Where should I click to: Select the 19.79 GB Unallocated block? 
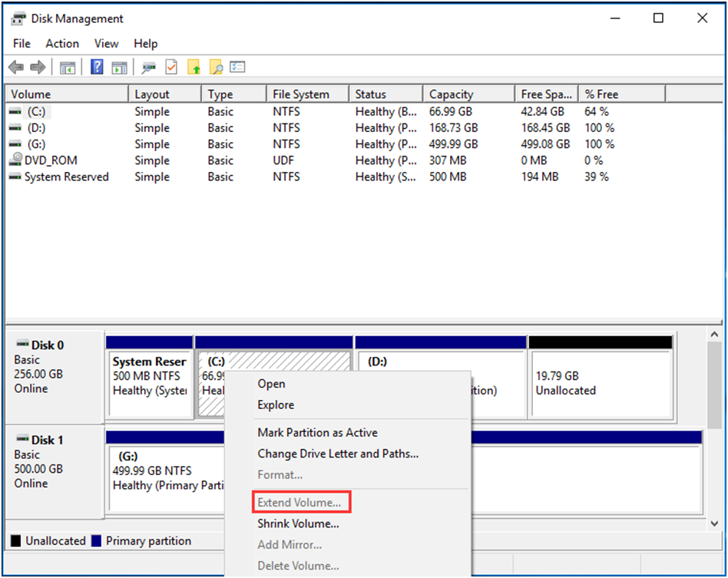pos(601,378)
